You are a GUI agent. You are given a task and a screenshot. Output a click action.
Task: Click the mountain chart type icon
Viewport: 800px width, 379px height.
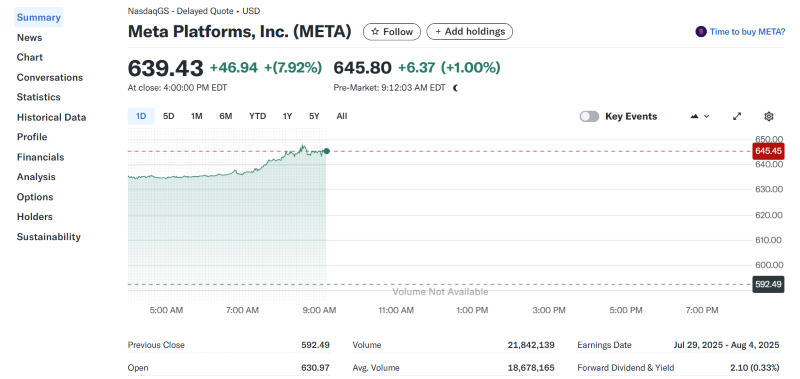(694, 116)
